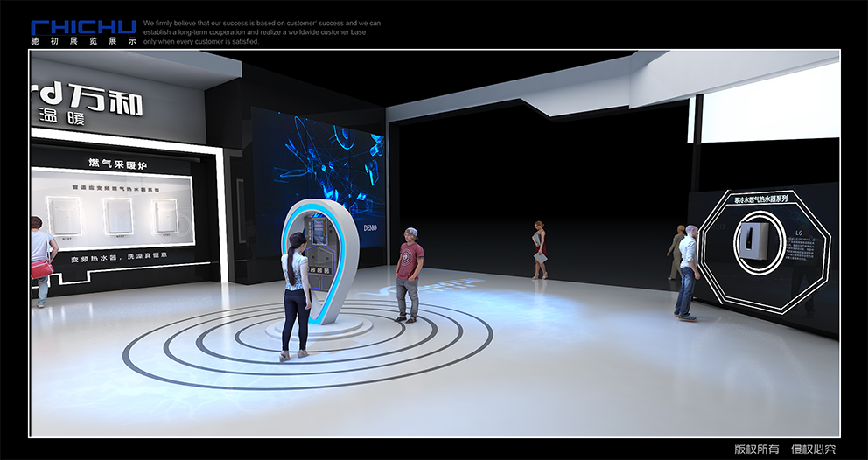Click the 版权所有 text
This screenshot has width=868, height=460.
(757, 450)
